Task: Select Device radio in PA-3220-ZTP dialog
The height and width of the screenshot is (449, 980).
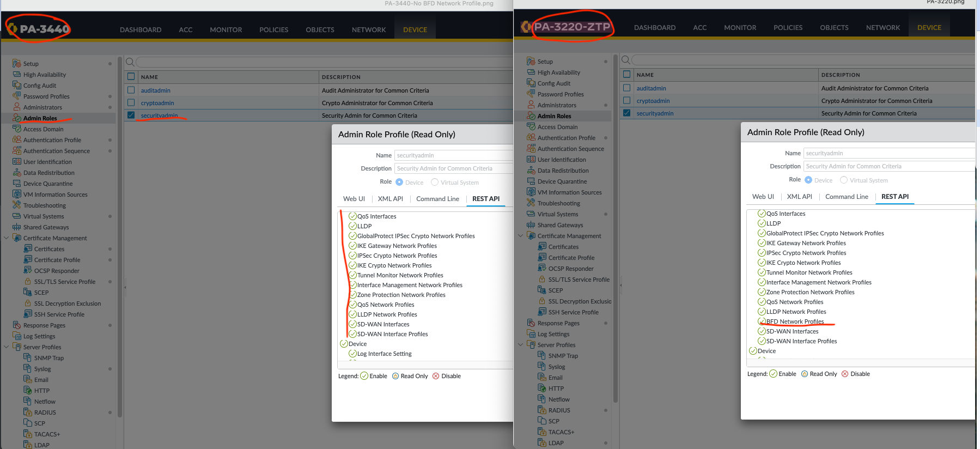Action: click(808, 180)
